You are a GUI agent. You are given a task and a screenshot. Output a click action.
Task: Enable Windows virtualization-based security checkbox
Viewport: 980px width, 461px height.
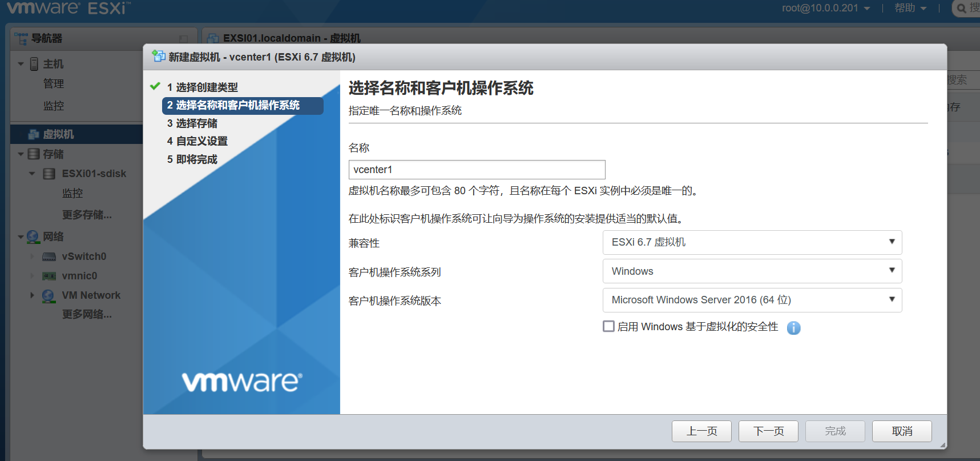tap(608, 326)
